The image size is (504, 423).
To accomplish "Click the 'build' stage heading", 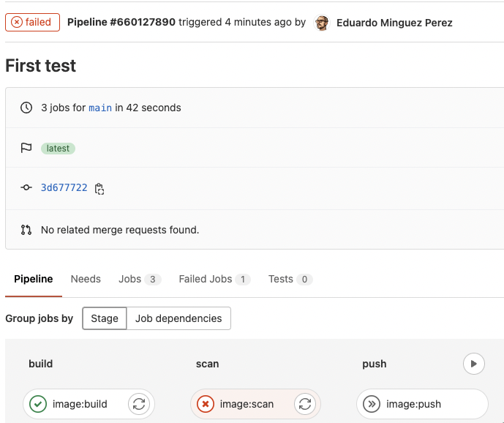I will click(x=40, y=364).
